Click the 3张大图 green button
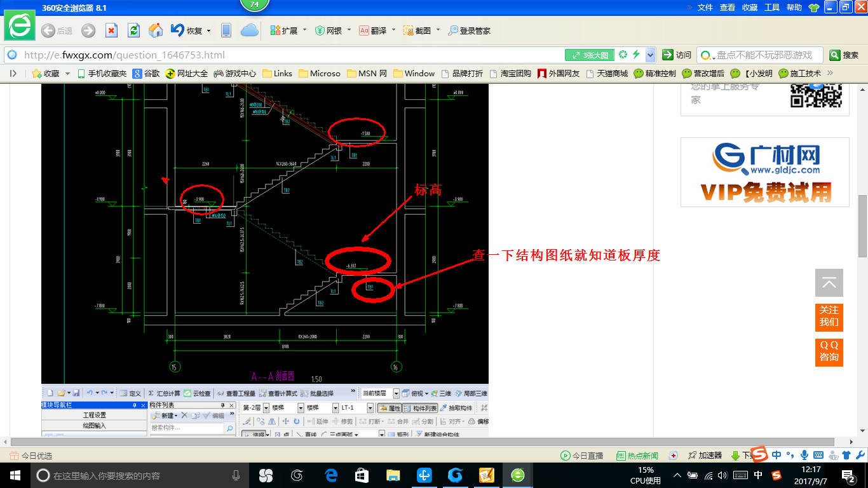The width and height of the screenshot is (868, 488). pyautogui.click(x=590, y=55)
